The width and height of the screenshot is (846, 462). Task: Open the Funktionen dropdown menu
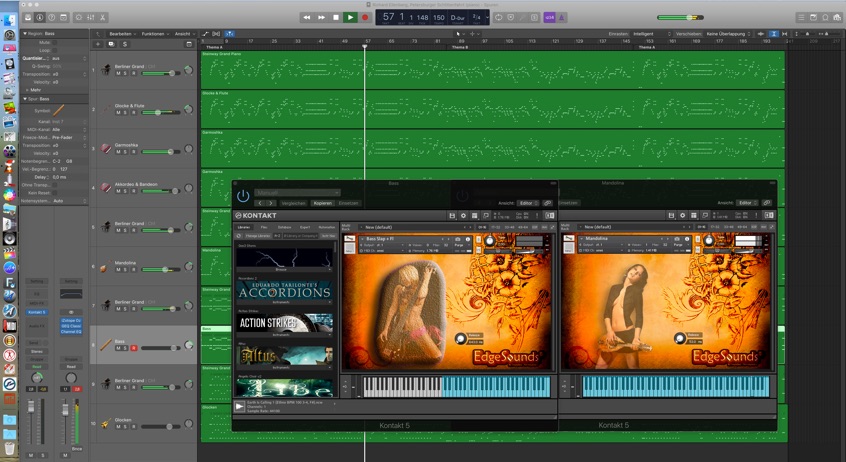pyautogui.click(x=155, y=33)
